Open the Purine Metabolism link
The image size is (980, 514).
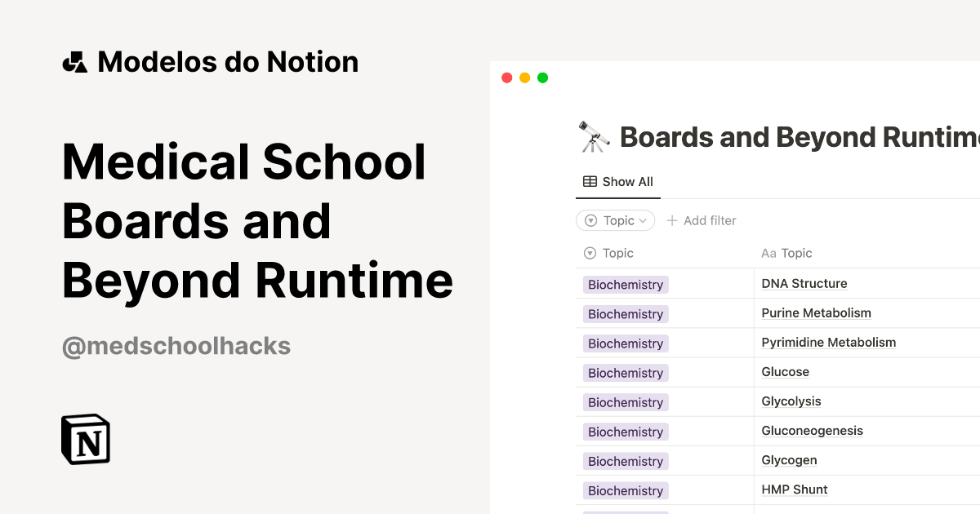816,312
